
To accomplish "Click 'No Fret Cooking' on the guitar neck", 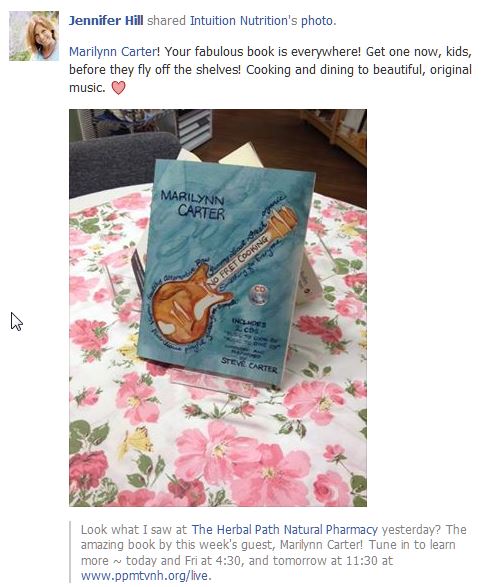I will (x=238, y=263).
